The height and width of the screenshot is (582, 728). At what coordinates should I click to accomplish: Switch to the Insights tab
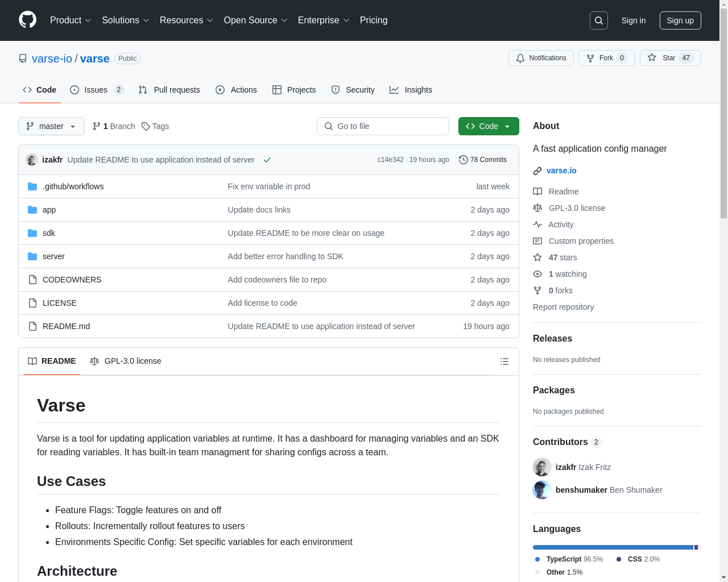point(411,90)
